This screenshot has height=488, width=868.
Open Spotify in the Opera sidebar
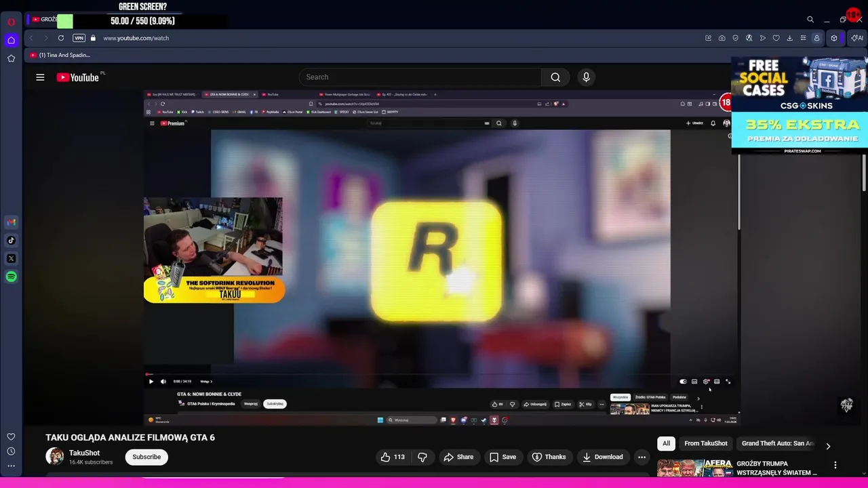[x=11, y=277]
